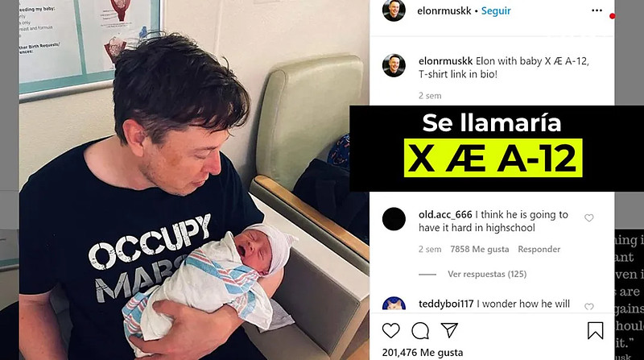The width and height of the screenshot is (644, 360).
Task: Click the elonrmuskk username in caption
Action: pos(446,61)
